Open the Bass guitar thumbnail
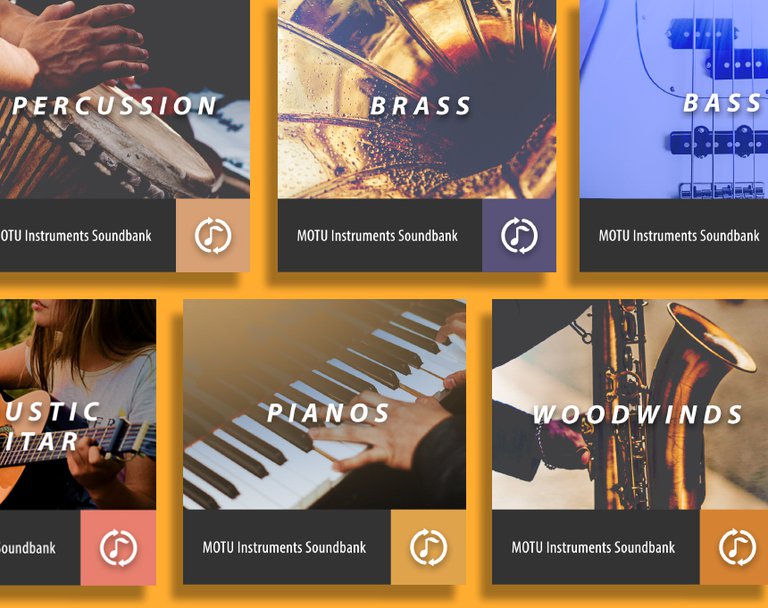The height and width of the screenshot is (608, 768). pos(674,99)
